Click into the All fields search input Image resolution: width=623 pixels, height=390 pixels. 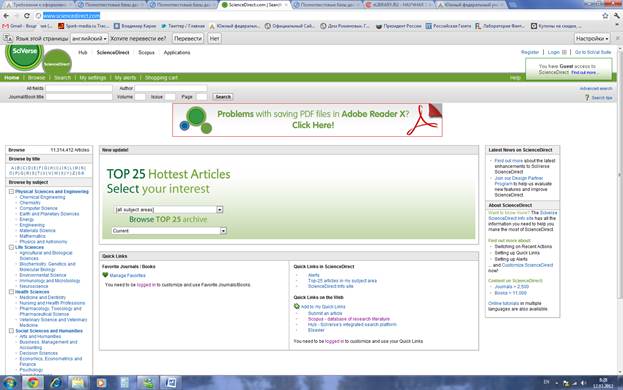(x=79, y=88)
